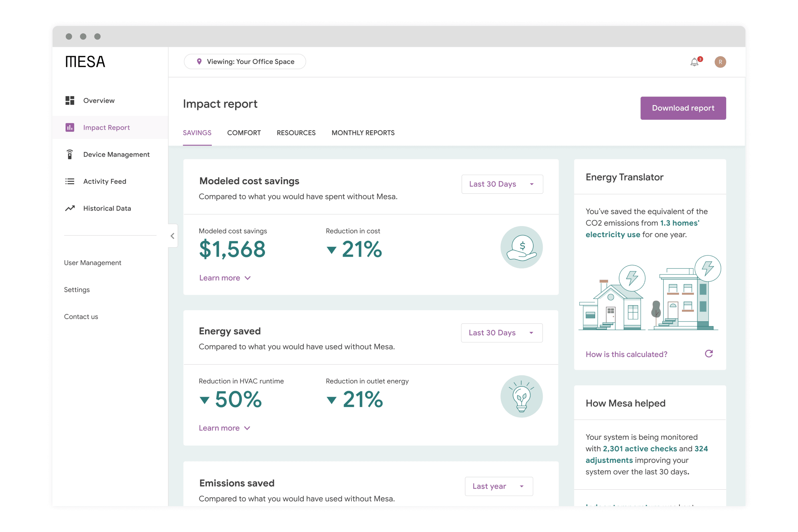The image size is (798, 532).
Task: Open Viewing: Your Office Space selector
Action: pos(245,62)
